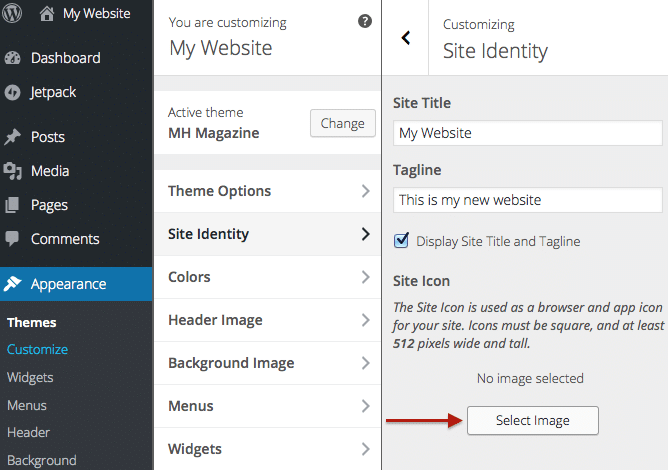Click the Jetpack icon in sidebar

click(x=12, y=92)
